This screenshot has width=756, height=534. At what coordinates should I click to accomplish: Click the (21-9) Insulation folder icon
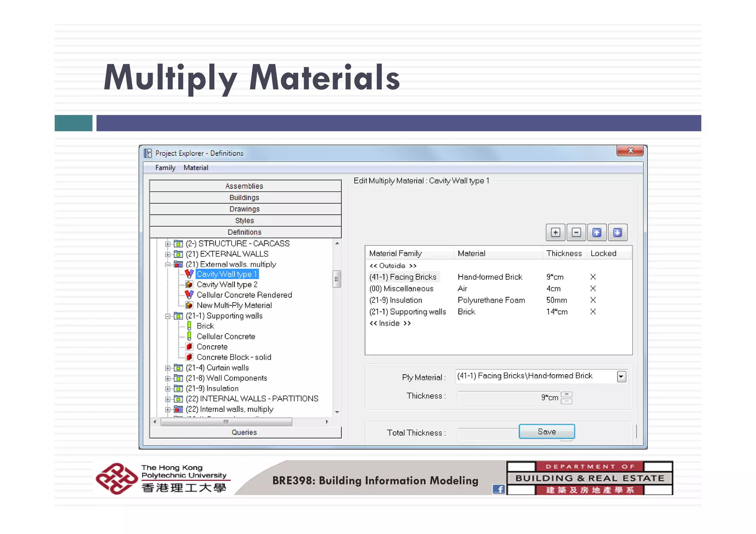pos(178,388)
